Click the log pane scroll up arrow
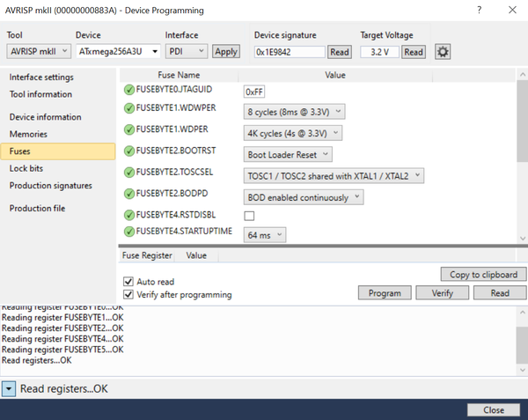Image resolution: width=528 pixels, height=420 pixels. [523, 313]
